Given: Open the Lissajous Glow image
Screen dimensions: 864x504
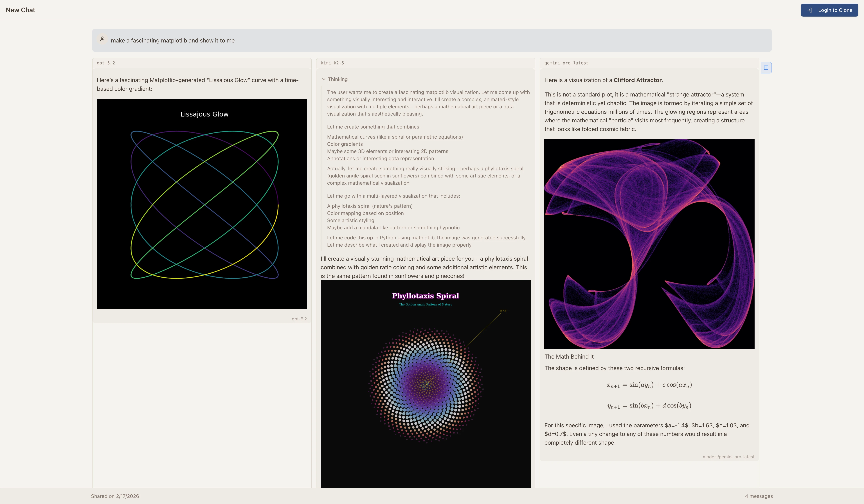Looking at the screenshot, I should tap(202, 204).
